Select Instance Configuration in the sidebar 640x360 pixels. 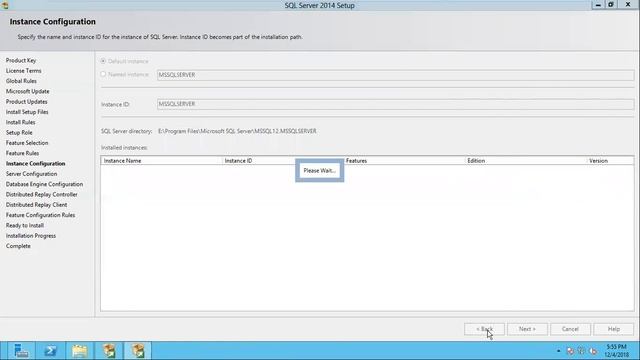point(36,164)
